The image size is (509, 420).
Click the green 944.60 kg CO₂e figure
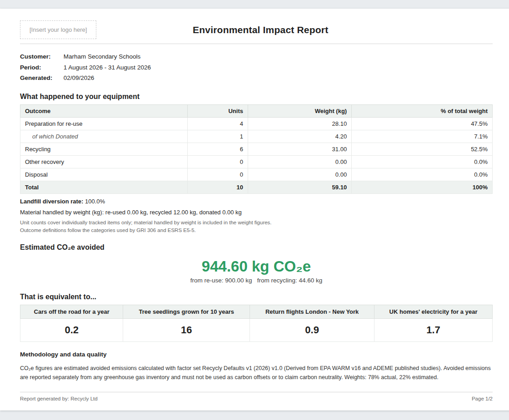(x=256, y=267)
